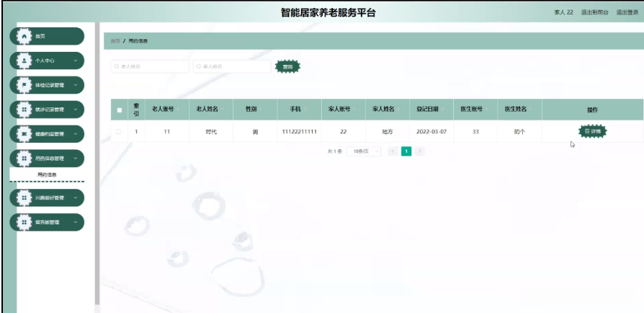Click the 健康档案管理 icon
644x313 pixels.
pyautogui.click(x=24, y=133)
